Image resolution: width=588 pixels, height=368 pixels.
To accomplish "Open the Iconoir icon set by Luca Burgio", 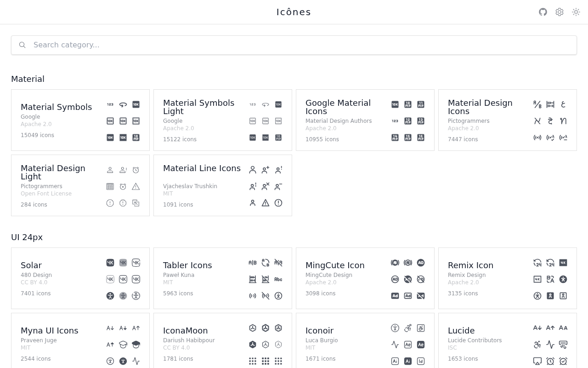I will click(x=319, y=330).
